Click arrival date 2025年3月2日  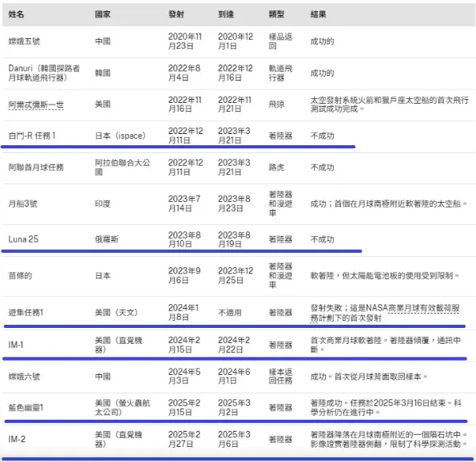point(234,408)
